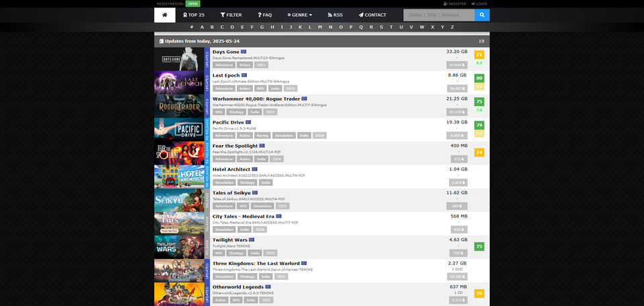The image size is (644, 306).
Task: Click the flag icon next to Days Gone
Action: 244,52
